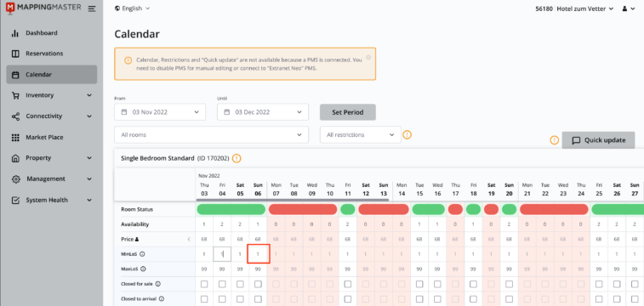
Task: Click the green room status bar for Nov 03-06
Action: click(231, 209)
